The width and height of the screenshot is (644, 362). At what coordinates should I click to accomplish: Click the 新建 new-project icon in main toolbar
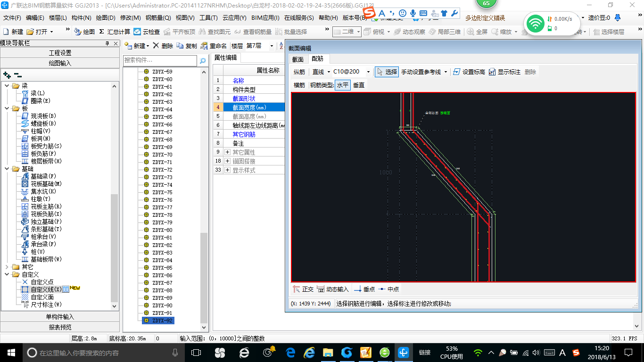(x=6, y=32)
